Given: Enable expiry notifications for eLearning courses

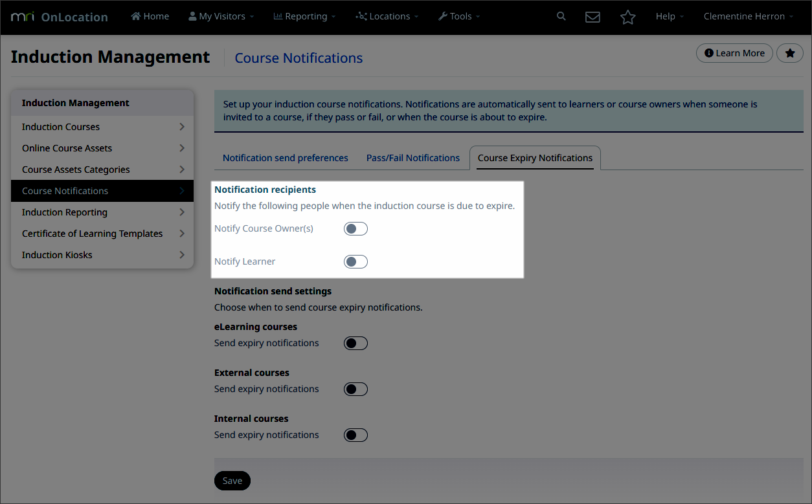Looking at the screenshot, I should coord(355,343).
